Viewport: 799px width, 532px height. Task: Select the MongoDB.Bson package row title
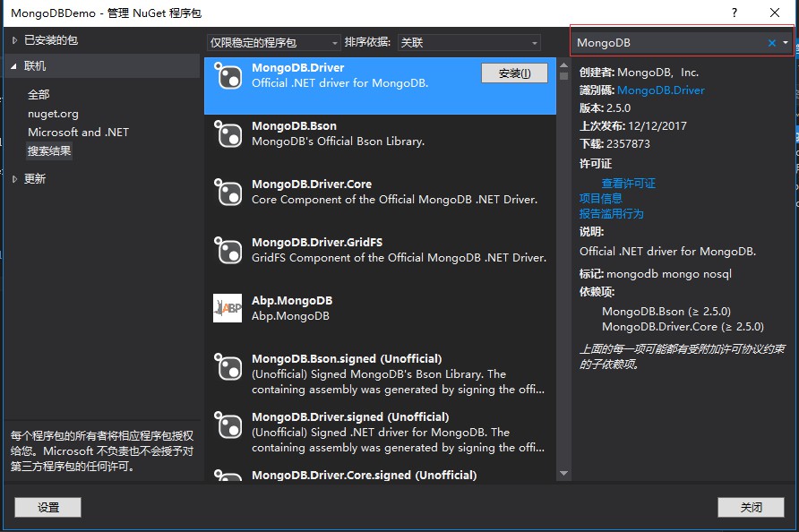(x=294, y=126)
